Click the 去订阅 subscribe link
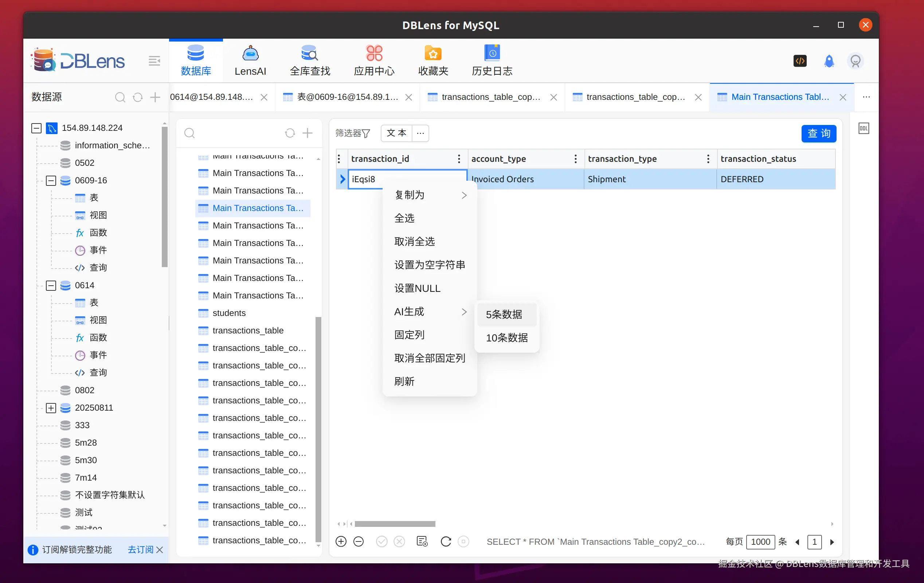 coord(140,549)
